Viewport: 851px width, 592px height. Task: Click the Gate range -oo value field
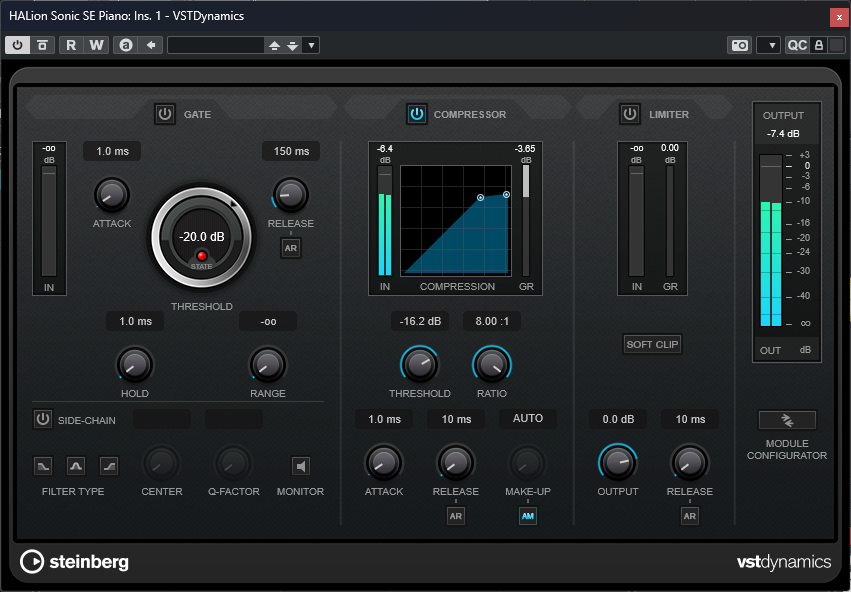point(268,321)
